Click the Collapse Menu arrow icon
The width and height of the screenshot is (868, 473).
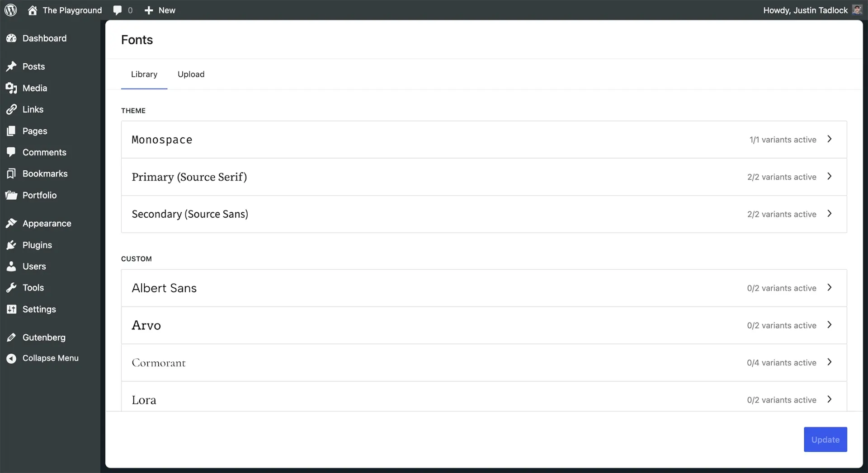(x=11, y=358)
